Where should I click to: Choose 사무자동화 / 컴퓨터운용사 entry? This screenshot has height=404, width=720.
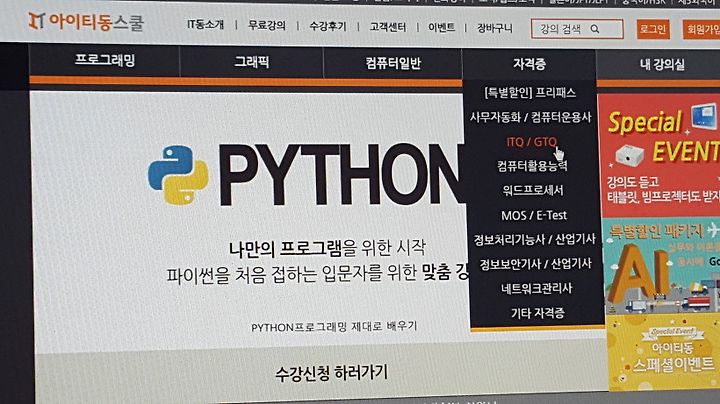[530, 117]
